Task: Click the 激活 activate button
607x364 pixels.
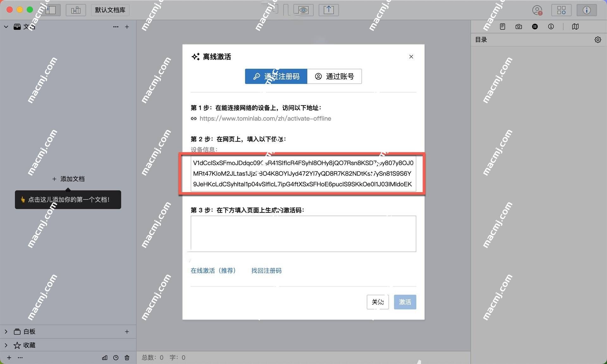Action: click(x=405, y=302)
